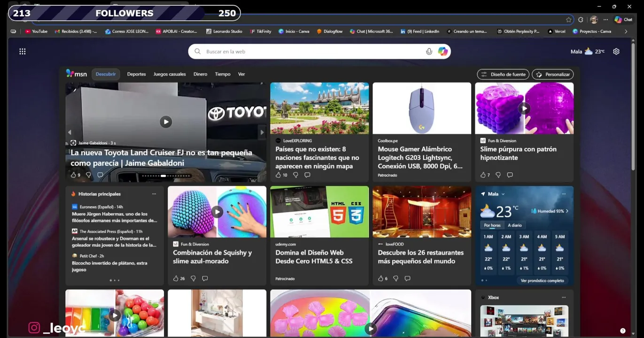Open the browser profile avatar
The image size is (644, 338).
click(x=594, y=20)
